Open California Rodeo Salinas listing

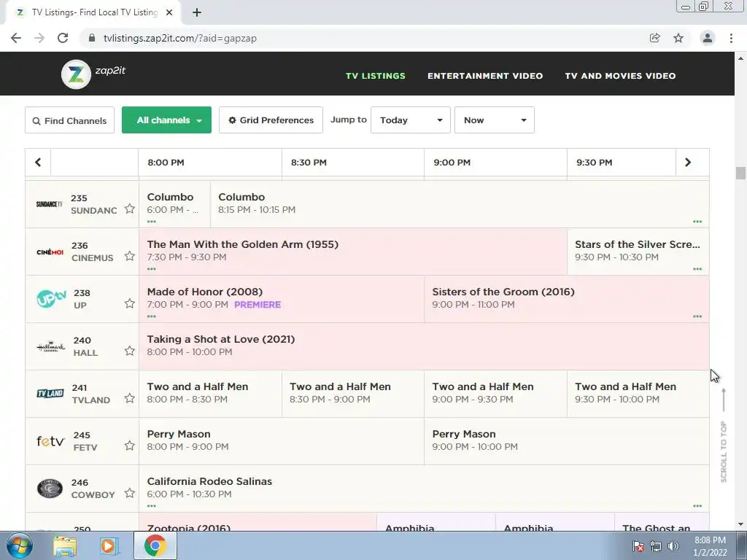coord(424,488)
